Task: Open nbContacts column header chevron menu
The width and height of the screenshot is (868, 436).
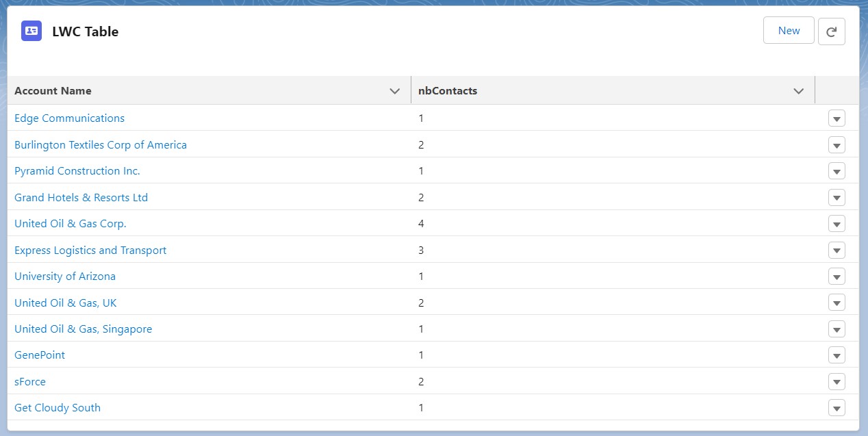Action: pos(798,91)
